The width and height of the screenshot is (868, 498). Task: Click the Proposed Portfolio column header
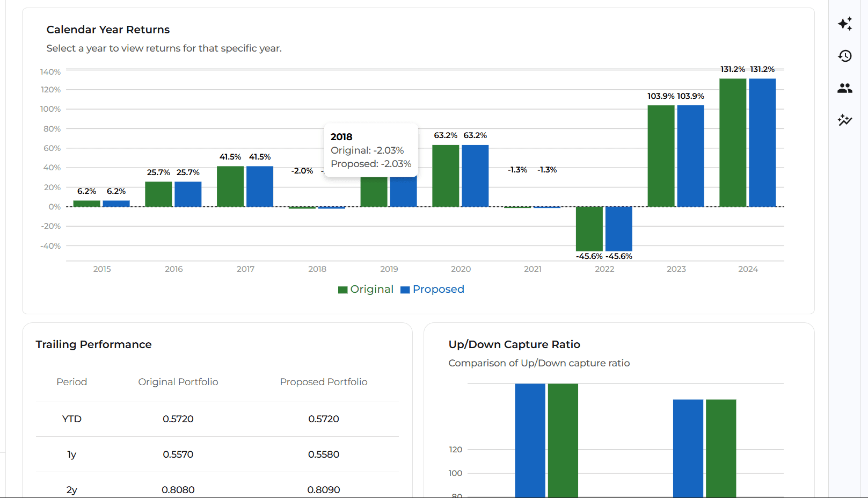324,382
